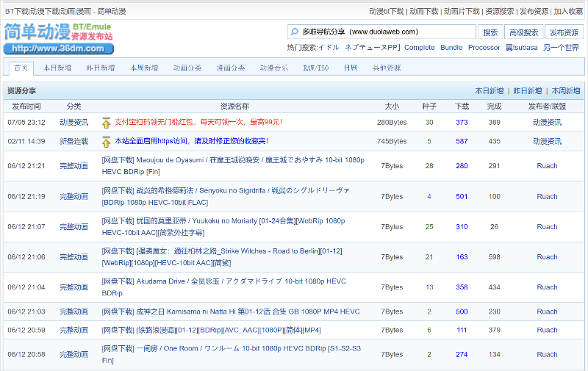Click the 下载 column header
The width and height of the screenshot is (588, 371).
462,107
